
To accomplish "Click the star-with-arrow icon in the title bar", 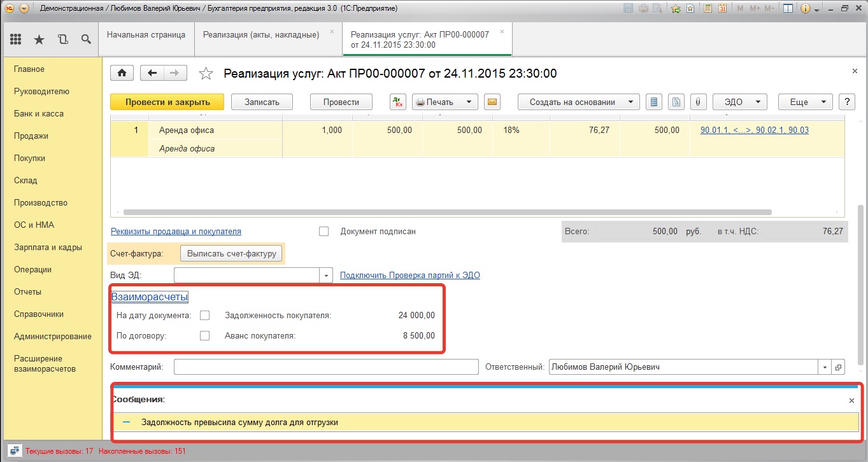I will tap(676, 9).
